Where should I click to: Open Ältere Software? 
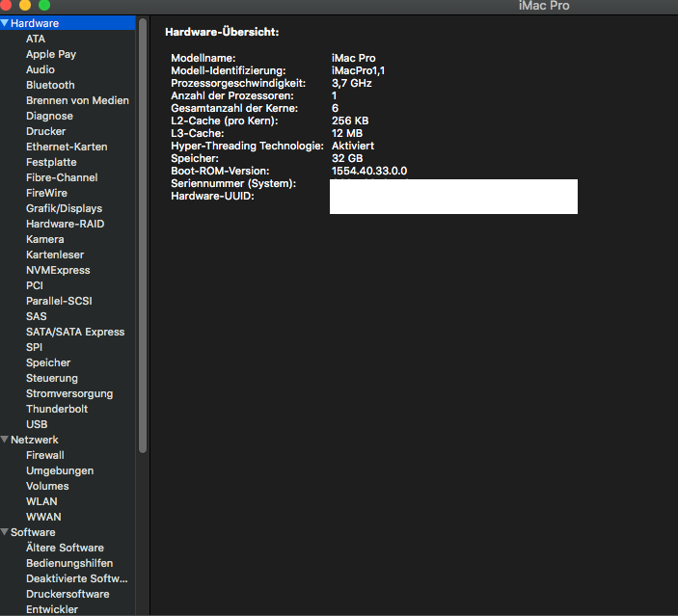tap(65, 548)
